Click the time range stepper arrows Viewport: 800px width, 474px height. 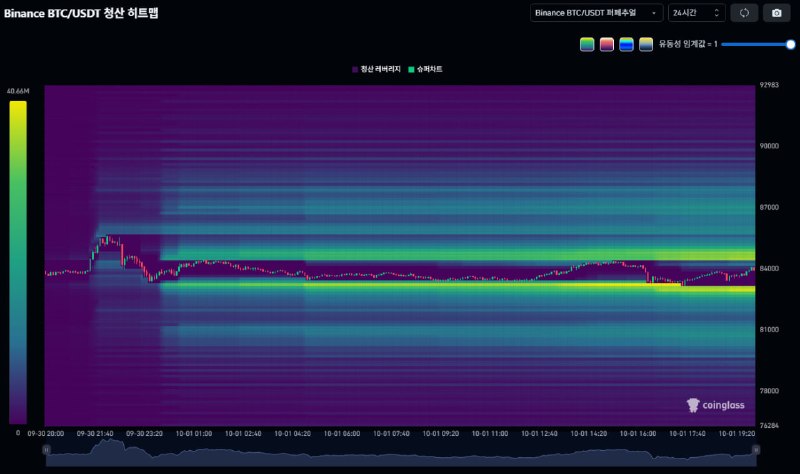[716, 13]
